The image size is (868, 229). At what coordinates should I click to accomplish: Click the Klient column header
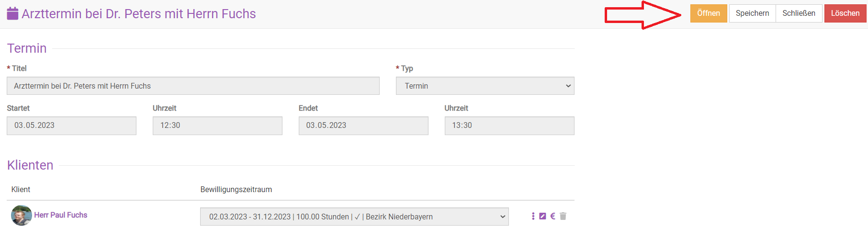21,190
